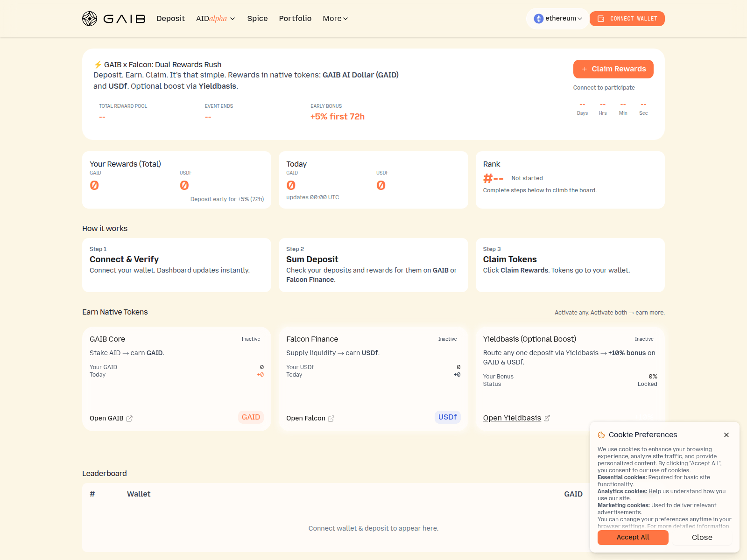Click the GAIB Core card title
Screen dimensions: 747x560
click(x=107, y=339)
